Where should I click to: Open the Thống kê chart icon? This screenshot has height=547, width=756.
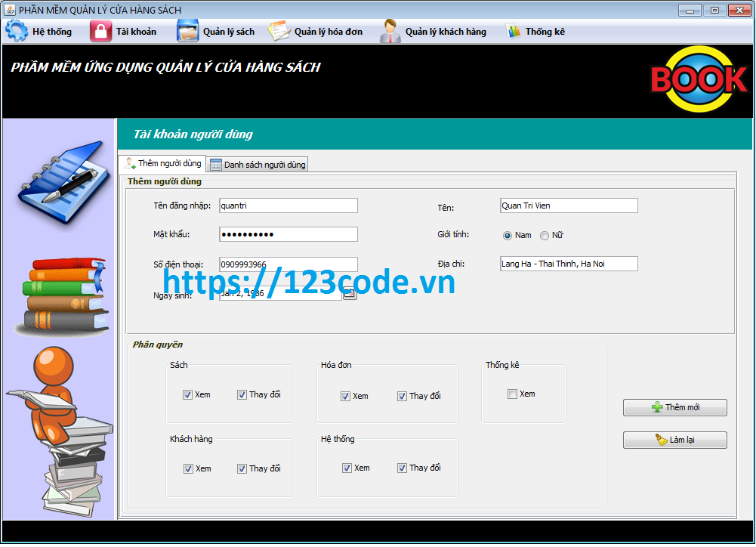point(514,31)
